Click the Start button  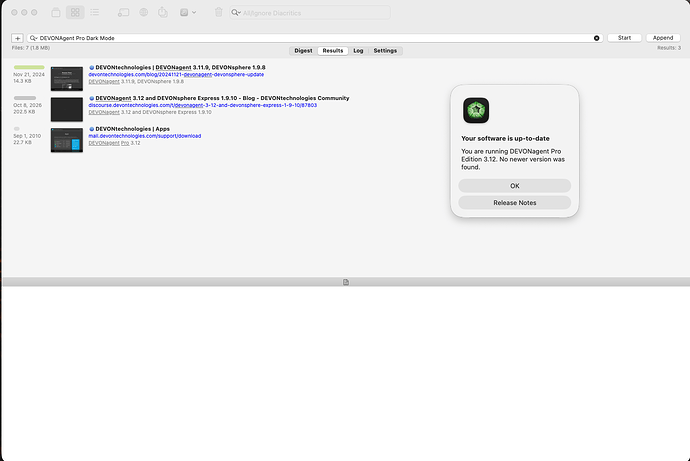tap(624, 38)
